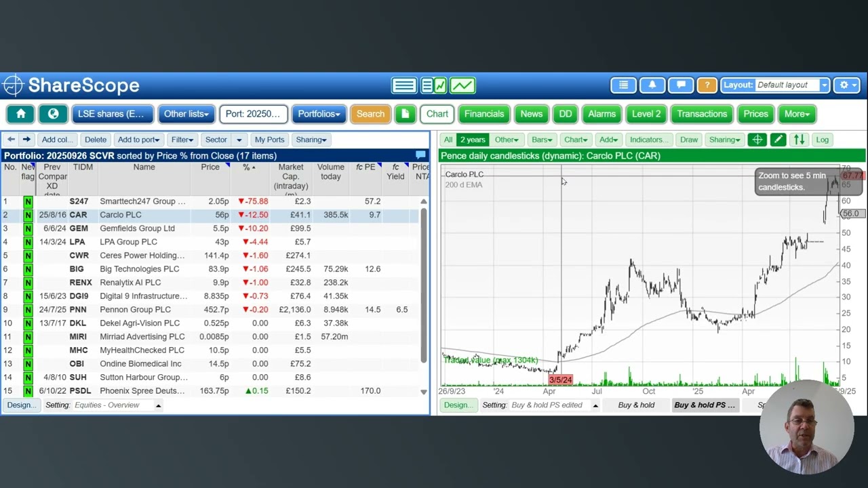Click the N flag for Pennon Group
Screen dimensions: 868x488
[x=28, y=310]
